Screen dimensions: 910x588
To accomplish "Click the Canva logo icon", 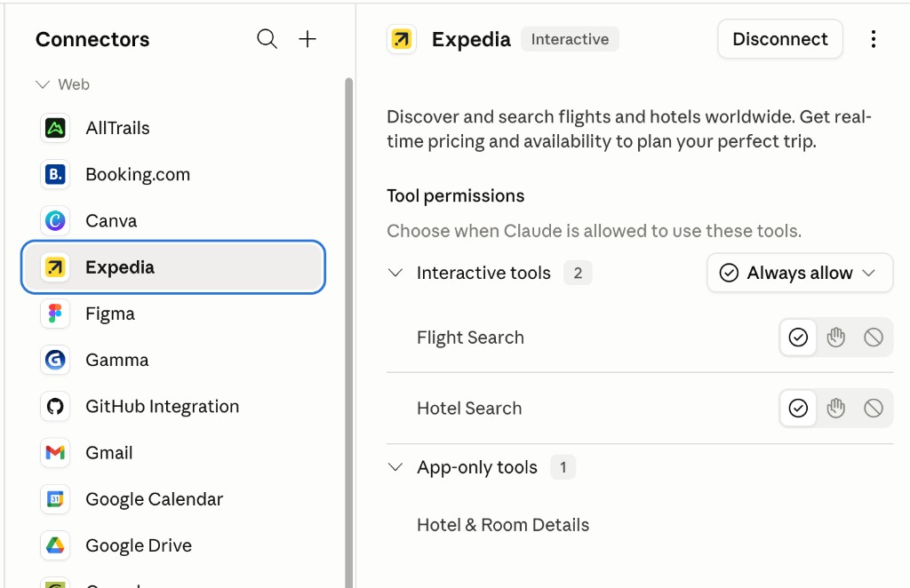I will 55,220.
